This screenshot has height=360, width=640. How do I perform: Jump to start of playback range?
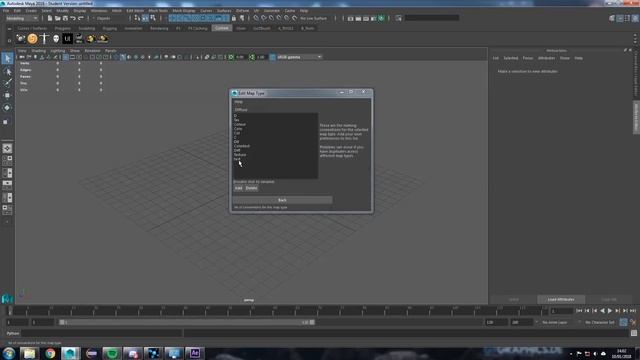tap(579, 311)
